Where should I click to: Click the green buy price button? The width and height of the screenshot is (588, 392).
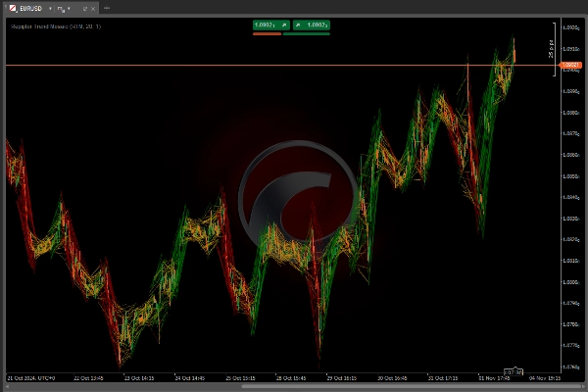click(x=312, y=25)
